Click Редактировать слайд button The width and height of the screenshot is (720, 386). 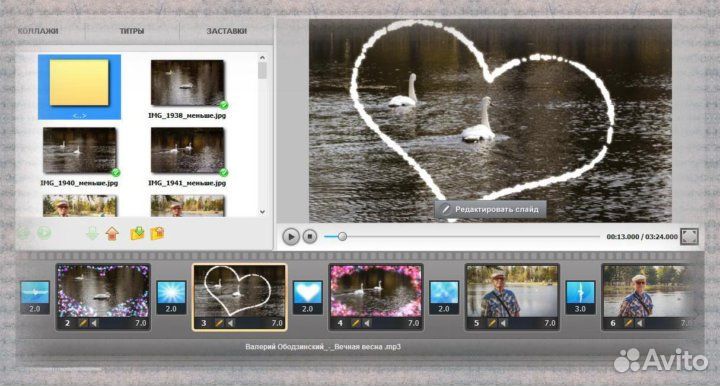click(x=490, y=209)
